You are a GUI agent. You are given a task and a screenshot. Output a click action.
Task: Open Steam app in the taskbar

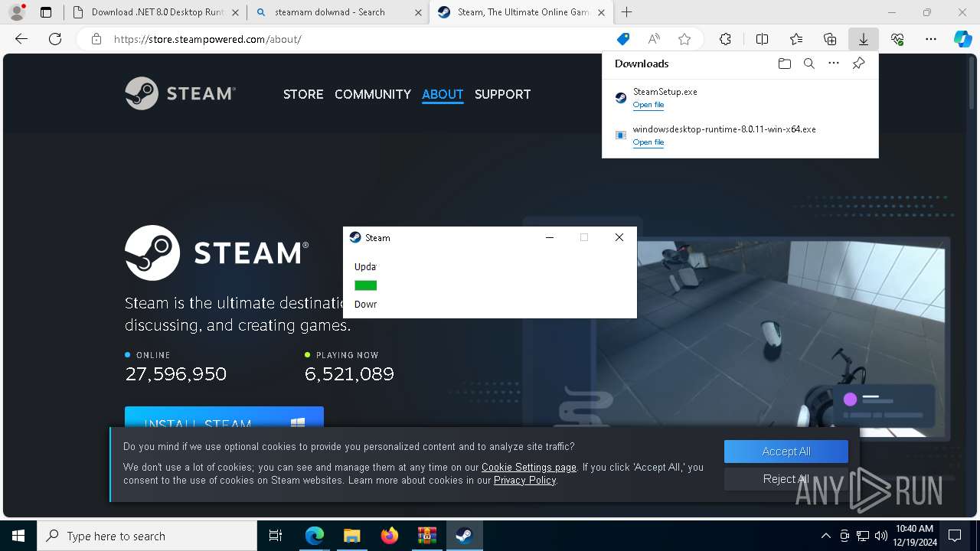click(x=464, y=536)
